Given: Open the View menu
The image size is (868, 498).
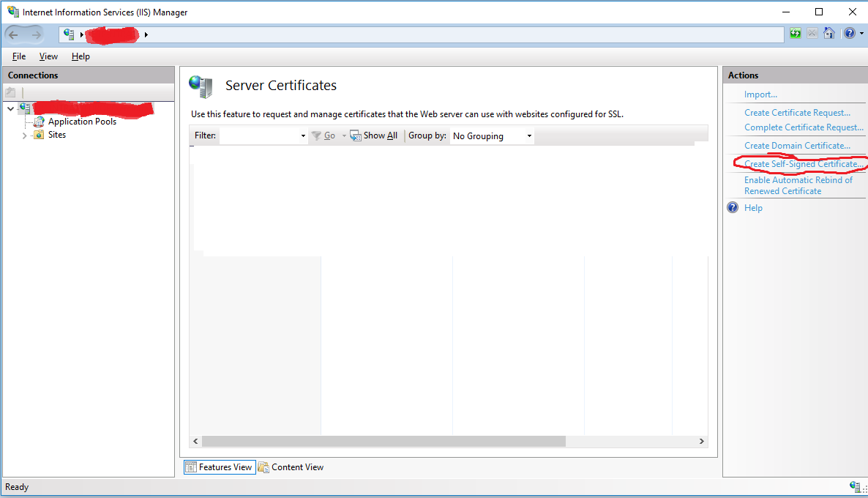Looking at the screenshot, I should point(48,56).
